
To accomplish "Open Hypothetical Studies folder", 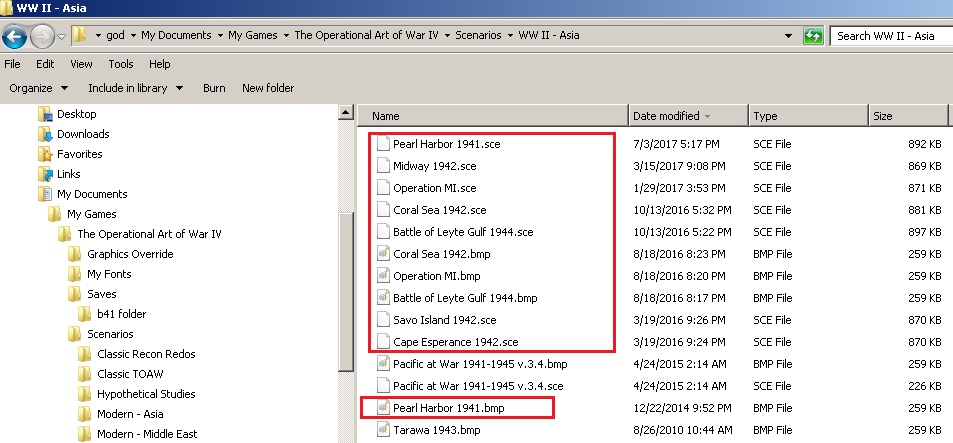I will 146,394.
